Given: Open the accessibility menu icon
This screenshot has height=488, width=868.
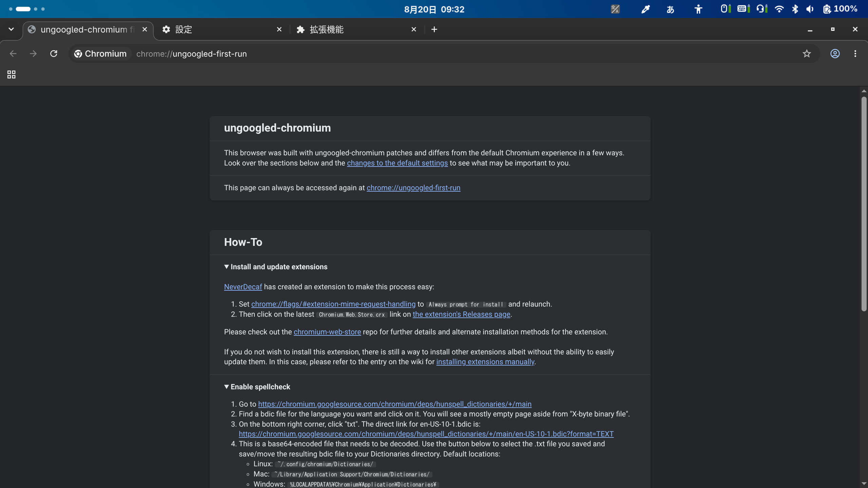Looking at the screenshot, I should [698, 9].
